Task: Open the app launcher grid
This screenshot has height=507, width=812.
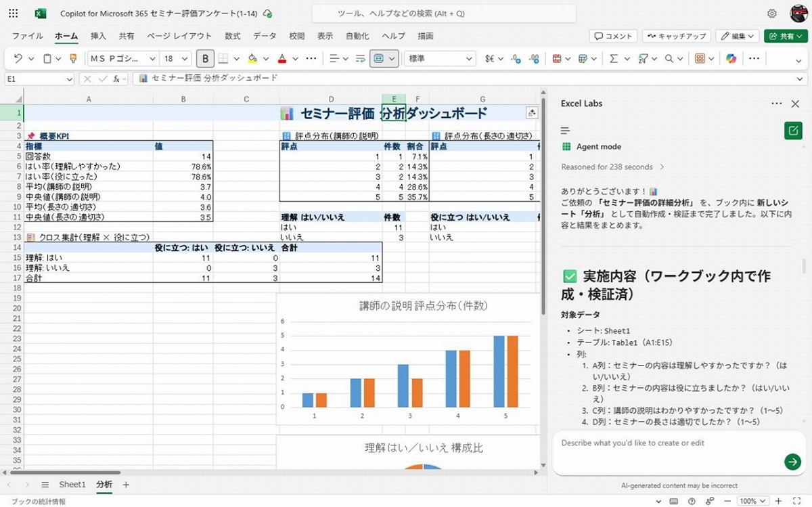Action: (x=14, y=14)
